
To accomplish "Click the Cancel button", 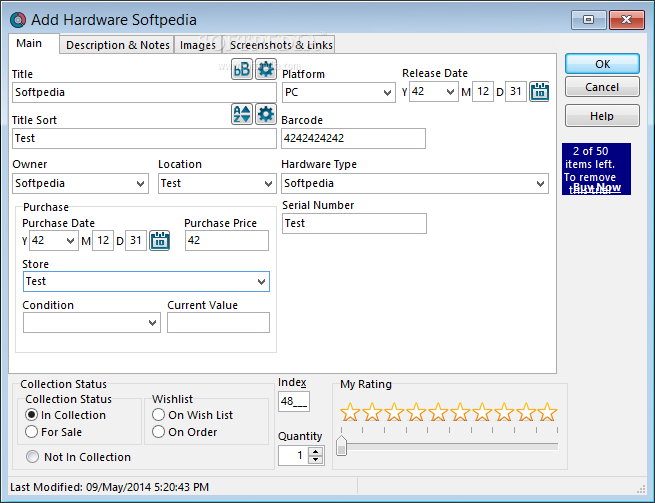I will coord(602,87).
